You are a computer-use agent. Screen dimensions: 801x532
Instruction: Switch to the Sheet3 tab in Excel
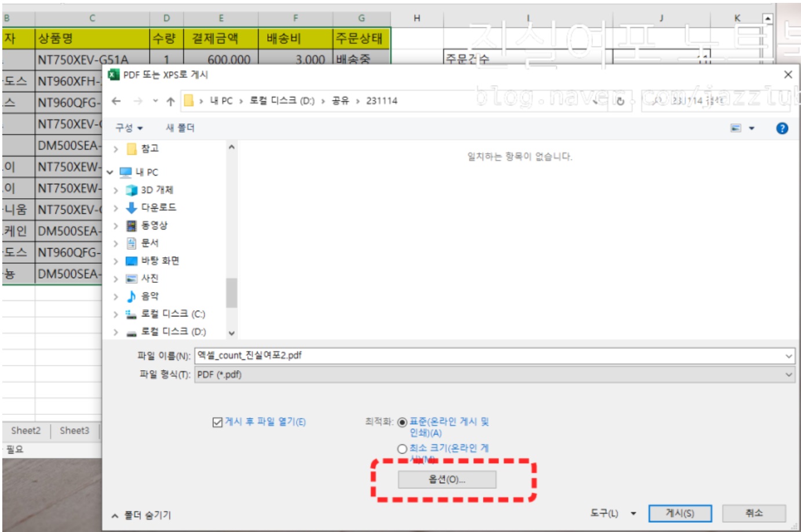pos(74,431)
